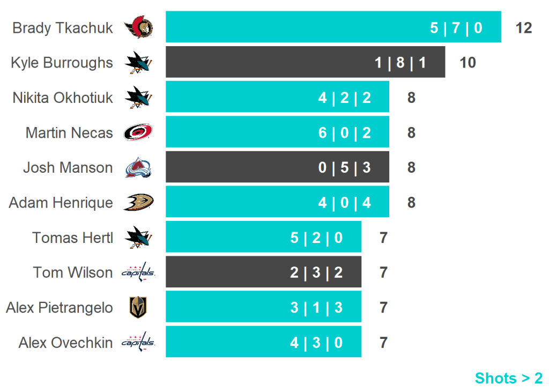
Task: Click Brady Tkachuk's teal bar labeled 5 | 7 | 0
Action: pyautogui.click(x=333, y=27)
